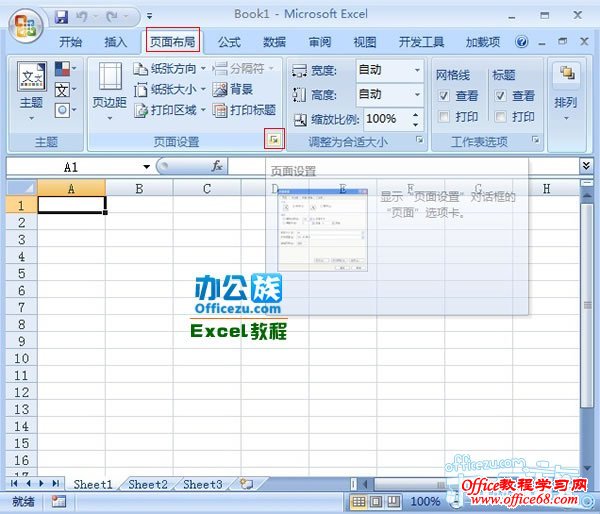This screenshot has width=600, height=514.
Task: Expand the formula bar
Action: coord(586,166)
